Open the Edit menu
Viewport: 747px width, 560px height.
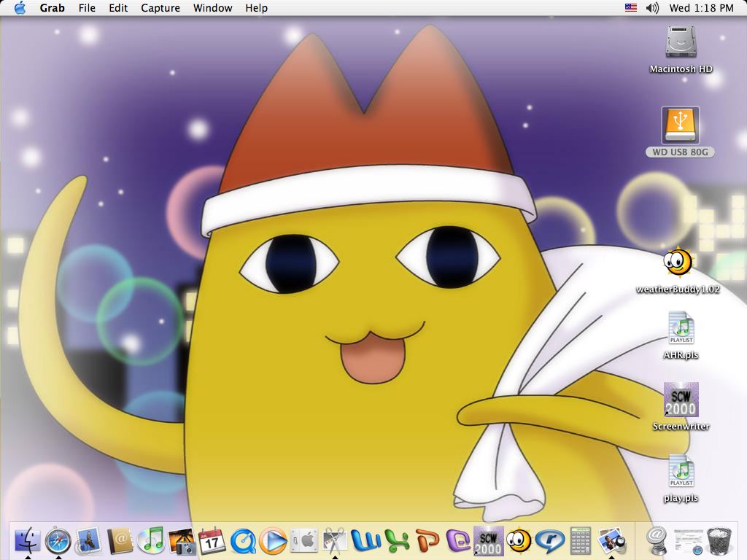[x=118, y=7]
